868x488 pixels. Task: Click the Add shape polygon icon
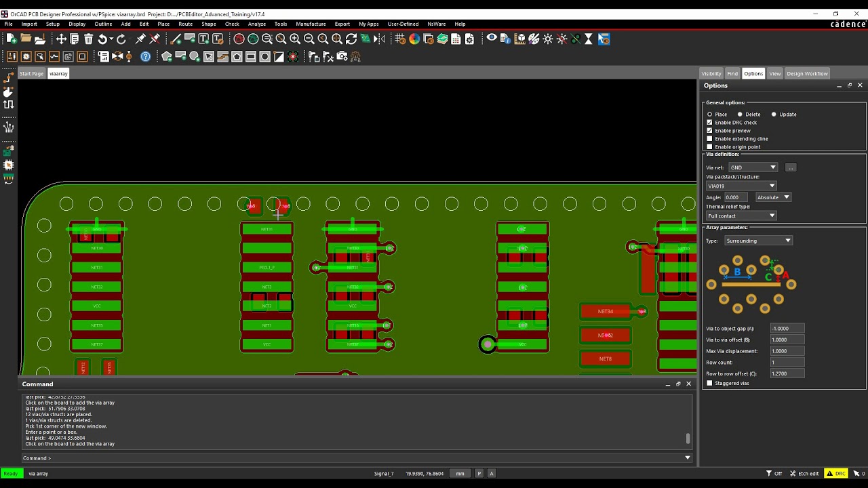tap(166, 56)
